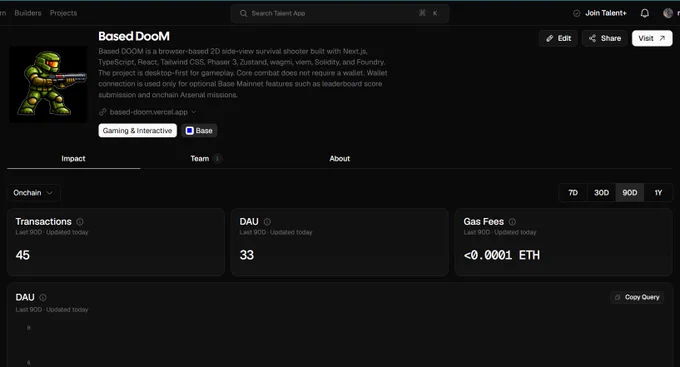Click the Based DooM title
The width and height of the screenshot is (680, 367).
[134, 36]
